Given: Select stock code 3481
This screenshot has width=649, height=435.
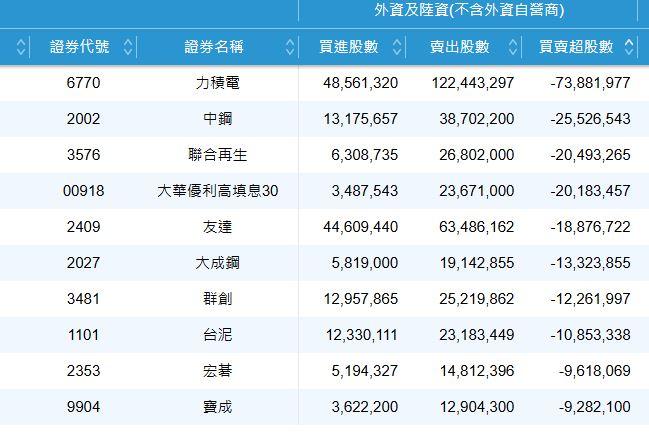Looking at the screenshot, I should pos(84,299).
